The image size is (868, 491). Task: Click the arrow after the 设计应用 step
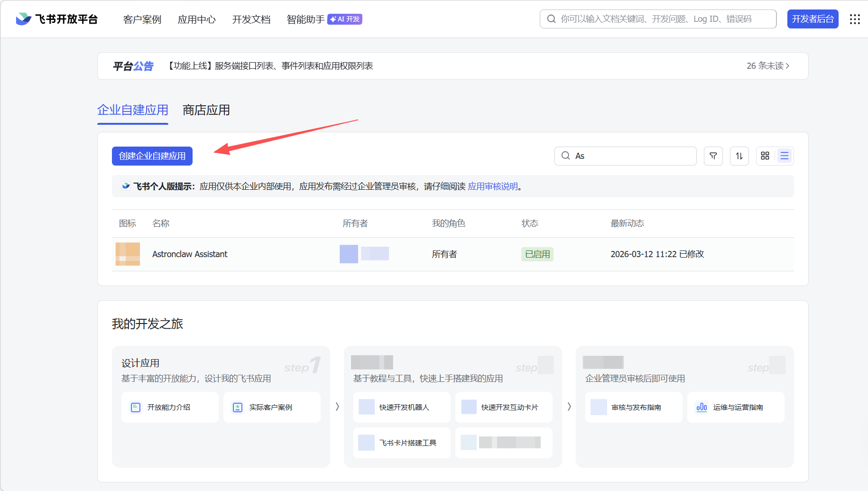pyautogui.click(x=337, y=407)
